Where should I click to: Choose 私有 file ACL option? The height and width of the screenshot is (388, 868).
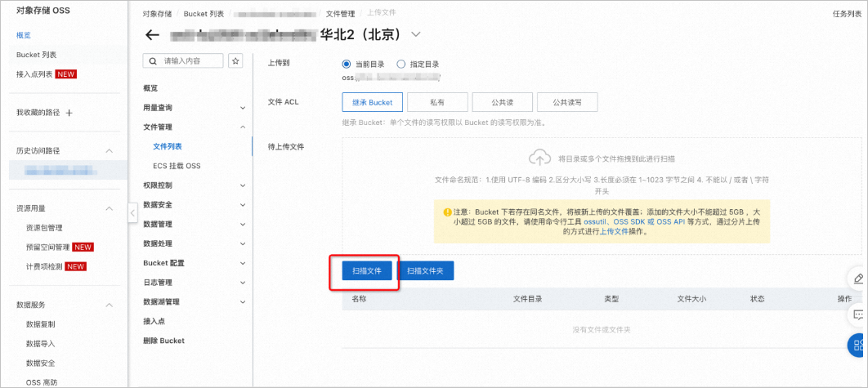tap(437, 102)
